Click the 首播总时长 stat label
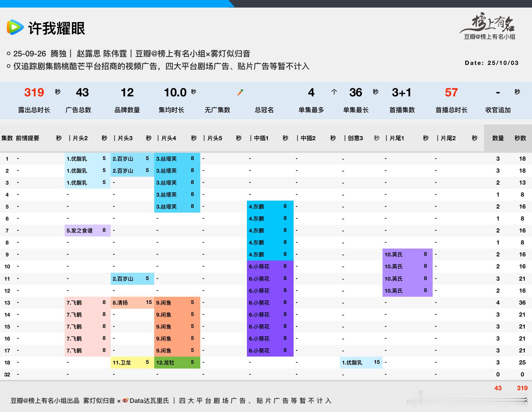The height and width of the screenshot is (412, 532). click(451, 110)
